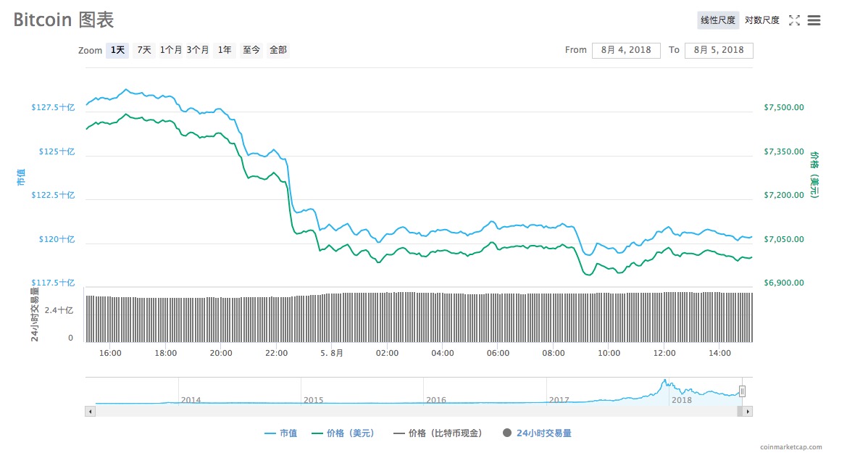Image resolution: width=868 pixels, height=466 pixels.
Task: Click the 04:00 time axis label
Action: point(442,353)
